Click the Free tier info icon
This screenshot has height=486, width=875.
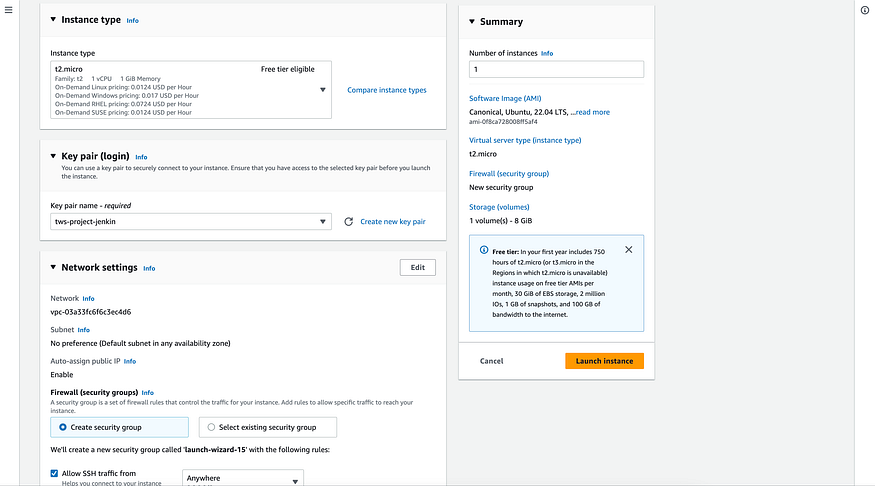(484, 250)
